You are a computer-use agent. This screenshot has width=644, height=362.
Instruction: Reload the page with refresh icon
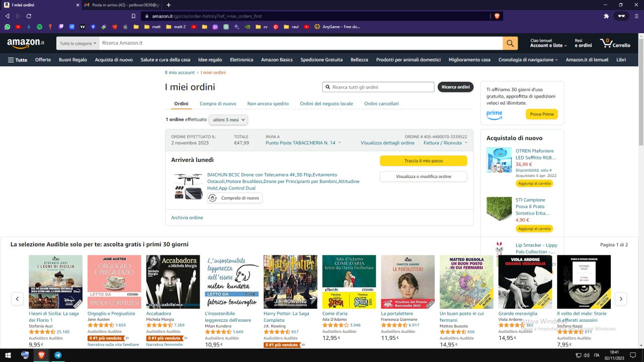pyautogui.click(x=29, y=16)
